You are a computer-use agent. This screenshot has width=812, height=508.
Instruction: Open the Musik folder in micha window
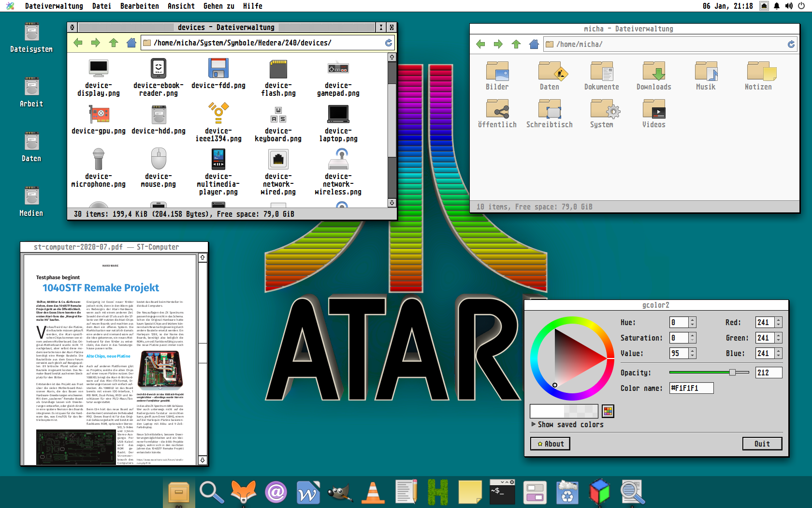click(706, 76)
